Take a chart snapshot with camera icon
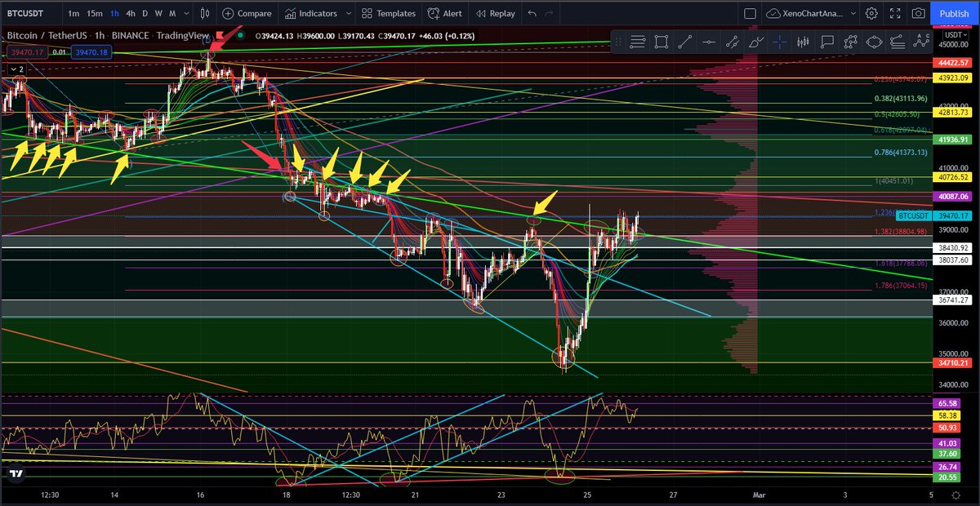 [919, 13]
